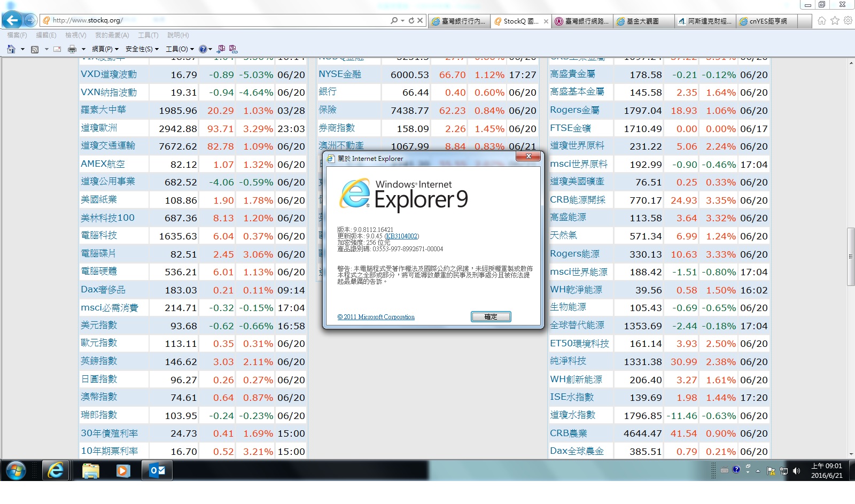This screenshot has width=855, height=504.
Task: Click the OneNote Linked Notes icon
Action: pyautogui.click(x=233, y=49)
